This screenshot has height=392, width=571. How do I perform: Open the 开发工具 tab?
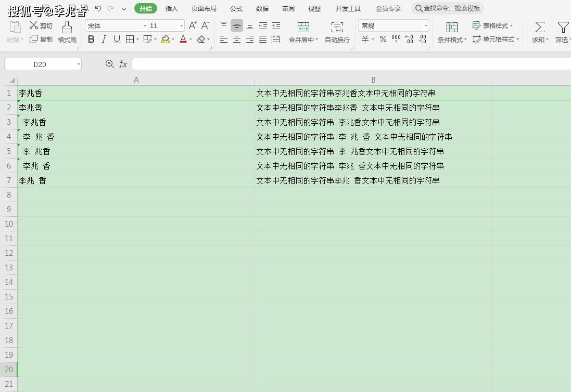[x=348, y=8]
